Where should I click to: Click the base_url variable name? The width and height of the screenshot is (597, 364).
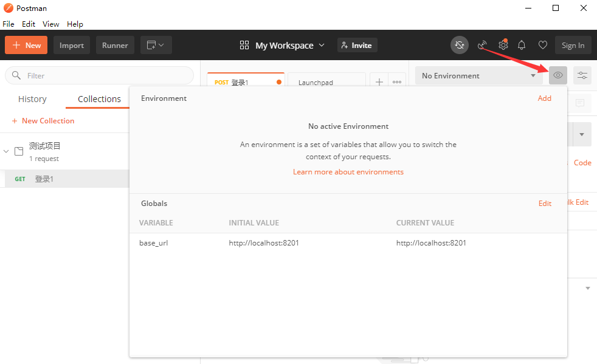click(153, 243)
